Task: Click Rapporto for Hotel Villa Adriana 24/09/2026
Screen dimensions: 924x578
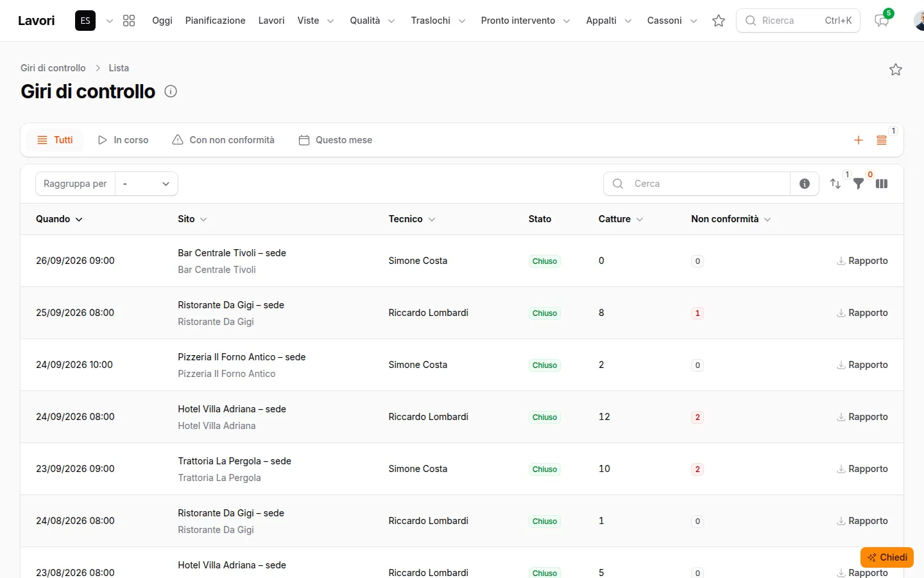Action: pos(862,417)
